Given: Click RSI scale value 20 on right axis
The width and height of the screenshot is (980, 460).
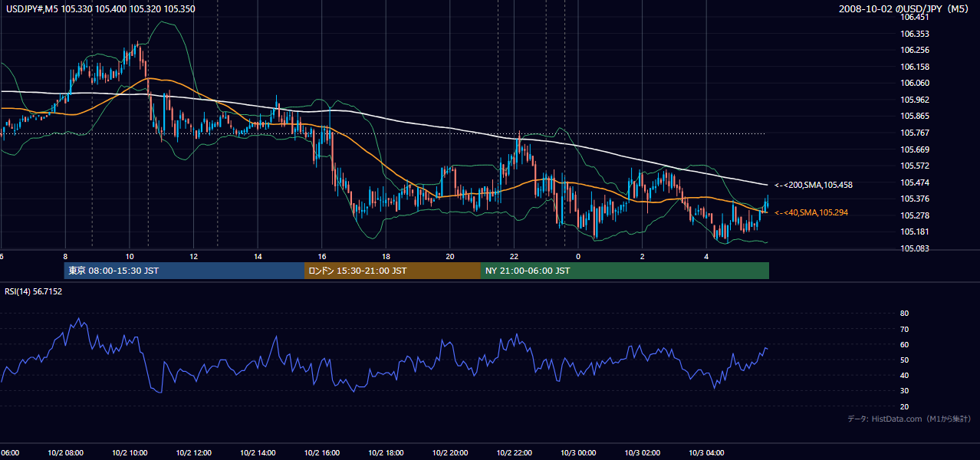Looking at the screenshot, I should (904, 406).
